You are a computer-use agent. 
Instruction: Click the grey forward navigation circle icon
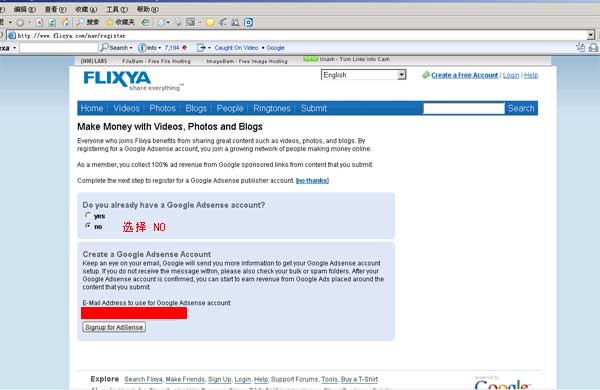pos(20,23)
